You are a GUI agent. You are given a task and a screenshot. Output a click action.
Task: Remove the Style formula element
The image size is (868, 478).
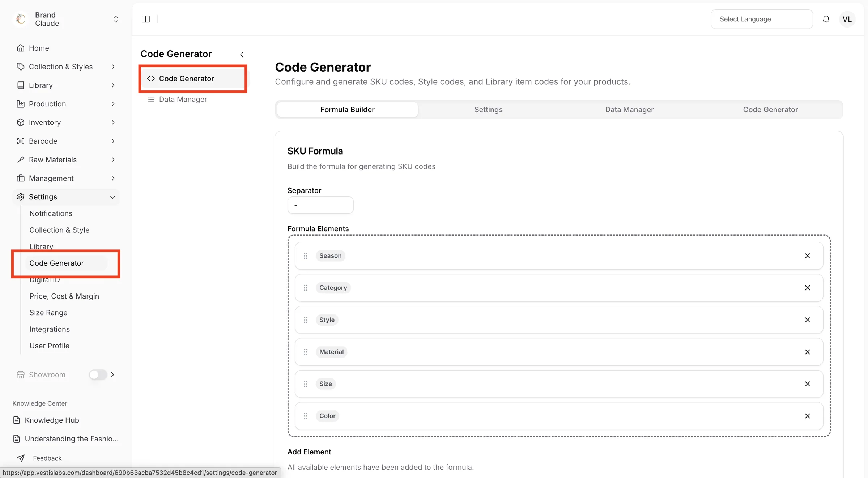click(x=807, y=320)
